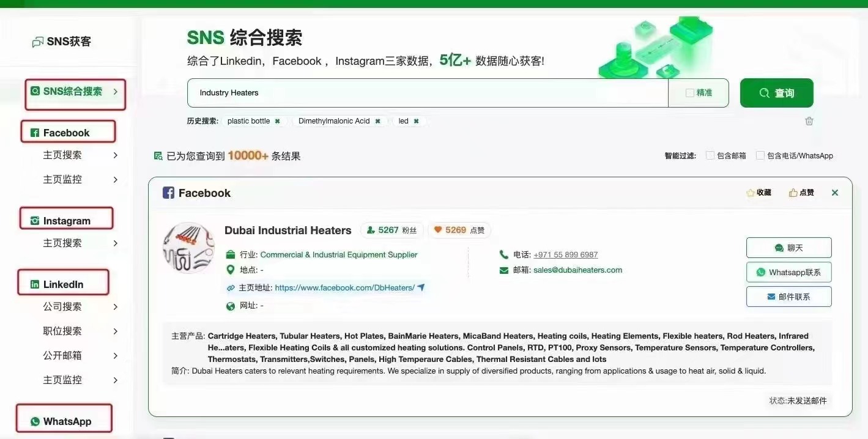Enable the 包含电话/WhatsApp filter checkbox
Viewport: 868px width, 439px height.
click(x=760, y=155)
